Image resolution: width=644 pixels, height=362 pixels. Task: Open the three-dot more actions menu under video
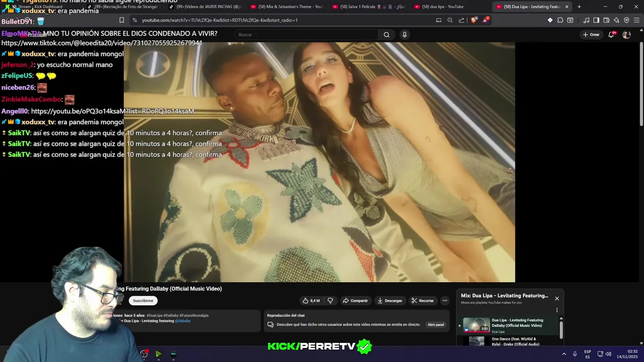coord(445,301)
